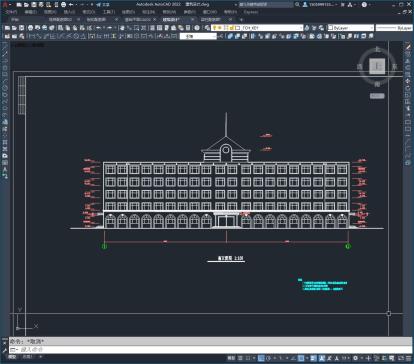414x364 pixels.
Task: Click 东 east on ViewCube compass
Action: tap(395, 67)
